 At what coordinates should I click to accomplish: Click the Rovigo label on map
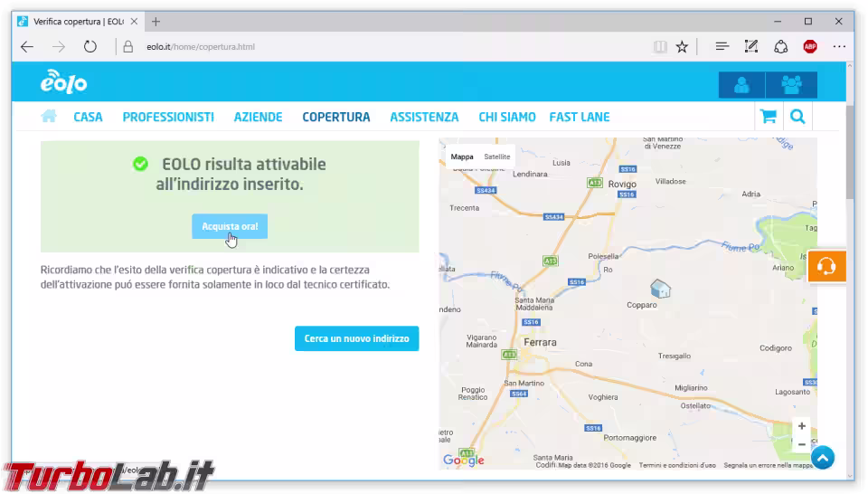click(622, 184)
